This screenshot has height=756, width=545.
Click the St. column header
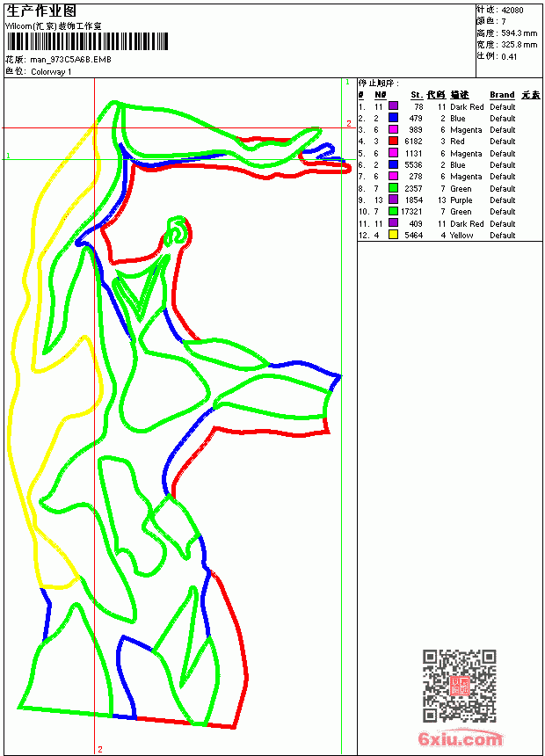(x=417, y=95)
